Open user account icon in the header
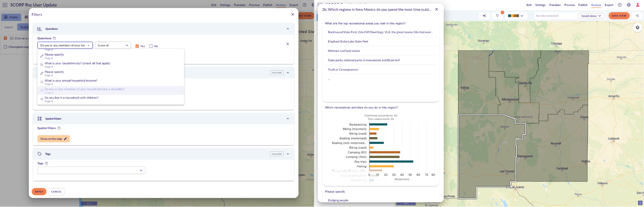 pyautogui.click(x=638, y=5)
